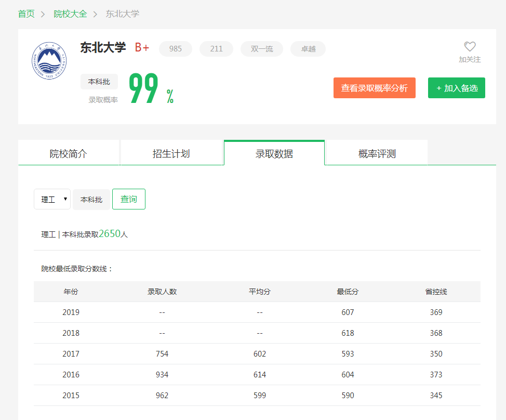Open 院校大全 breadcrumb link
The width and height of the screenshot is (506, 420).
(70, 14)
